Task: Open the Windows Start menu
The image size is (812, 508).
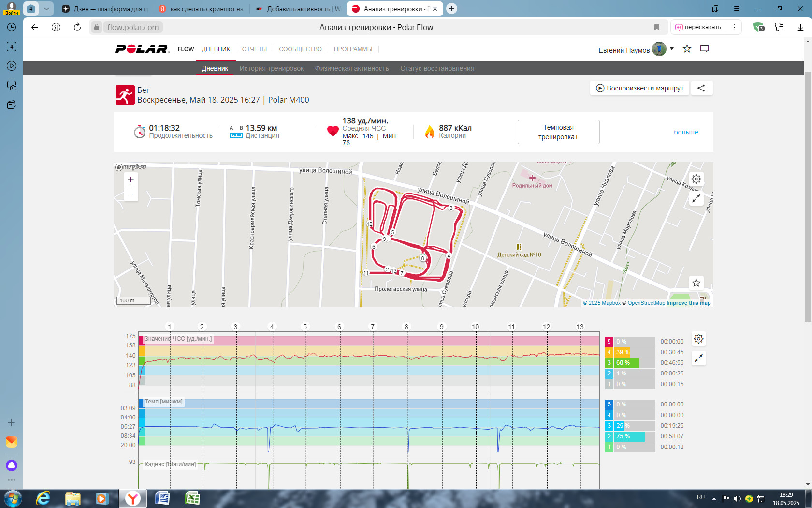Action: [x=13, y=498]
